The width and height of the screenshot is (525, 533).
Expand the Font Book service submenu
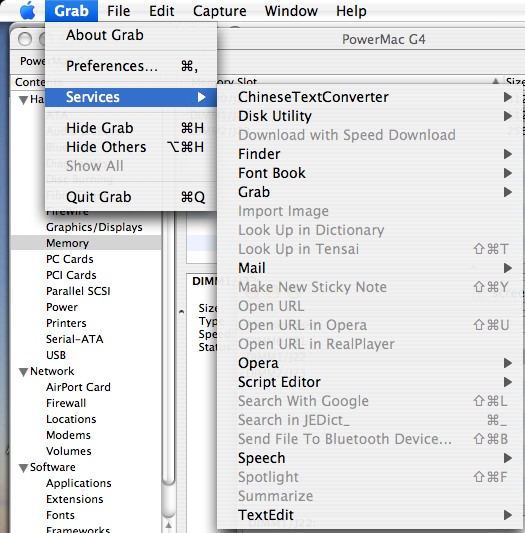pyautogui.click(x=370, y=173)
